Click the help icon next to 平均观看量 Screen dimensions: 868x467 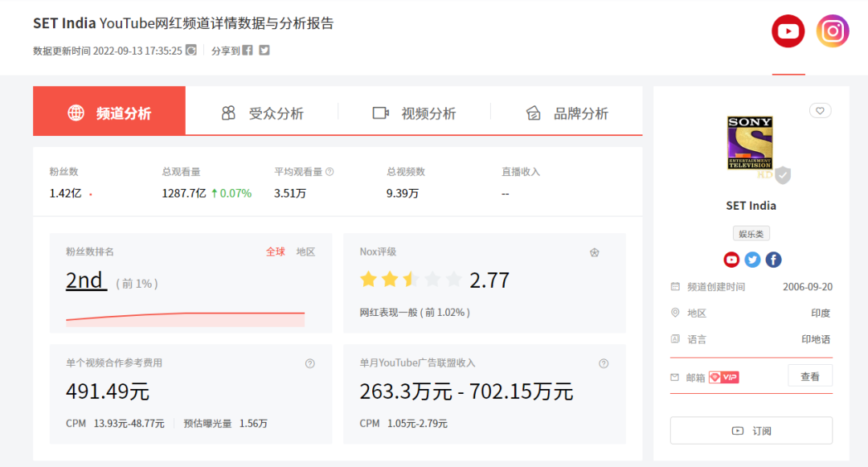[x=330, y=171]
